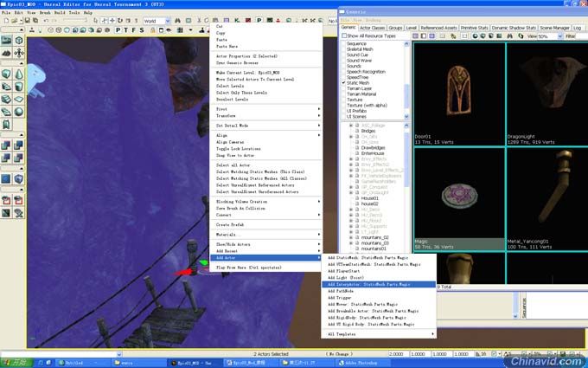Select Door01 mesh thumbnail
The height and width of the screenshot is (368, 588).
point(459,94)
